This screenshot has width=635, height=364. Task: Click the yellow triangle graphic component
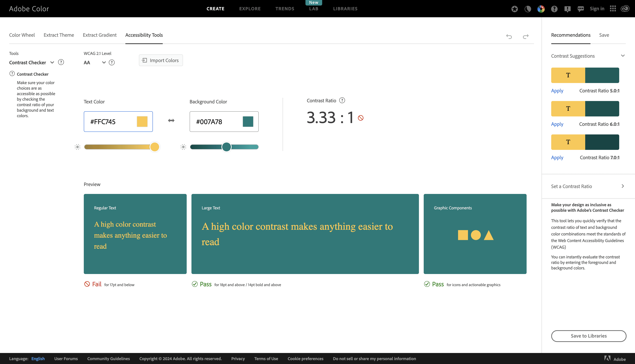pyautogui.click(x=489, y=235)
